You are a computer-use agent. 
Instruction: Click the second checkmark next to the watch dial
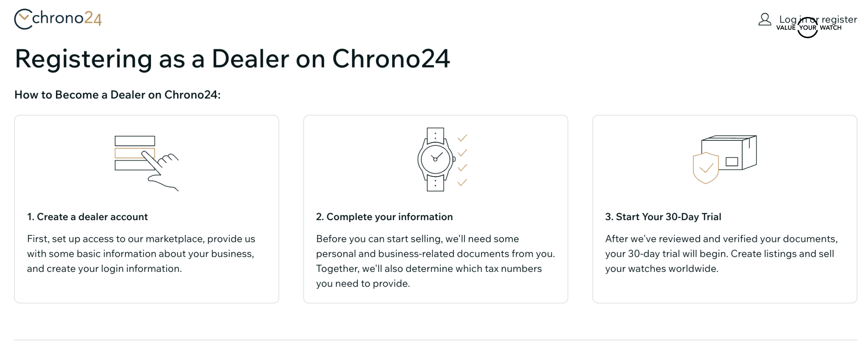[462, 153]
